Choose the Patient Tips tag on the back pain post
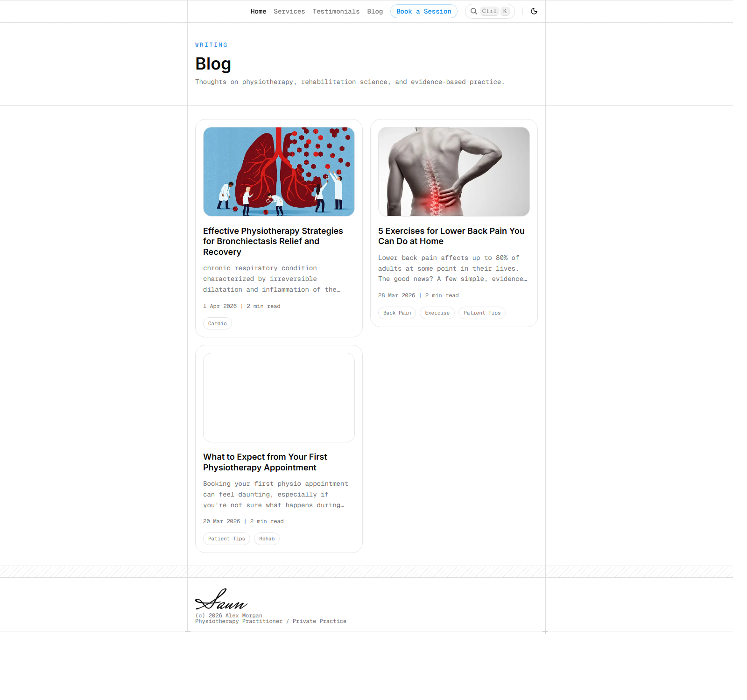 click(x=482, y=313)
